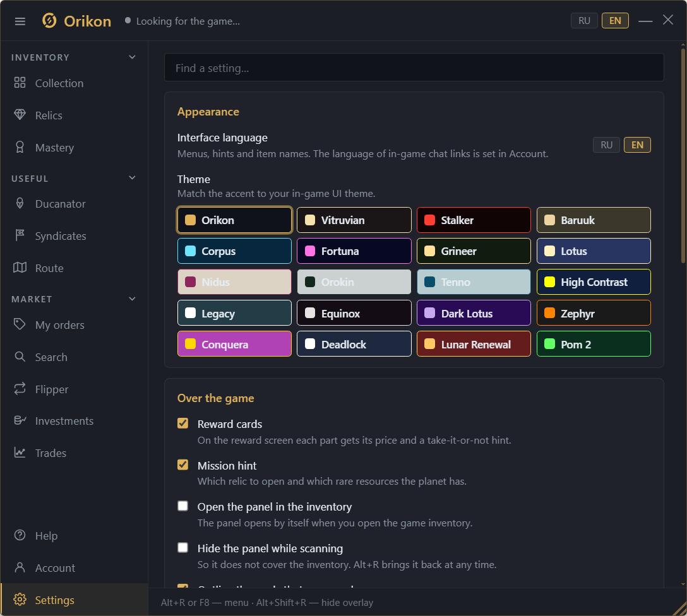The height and width of the screenshot is (616, 687).
Task: Click the Mastery medal icon
Action: [x=20, y=147]
